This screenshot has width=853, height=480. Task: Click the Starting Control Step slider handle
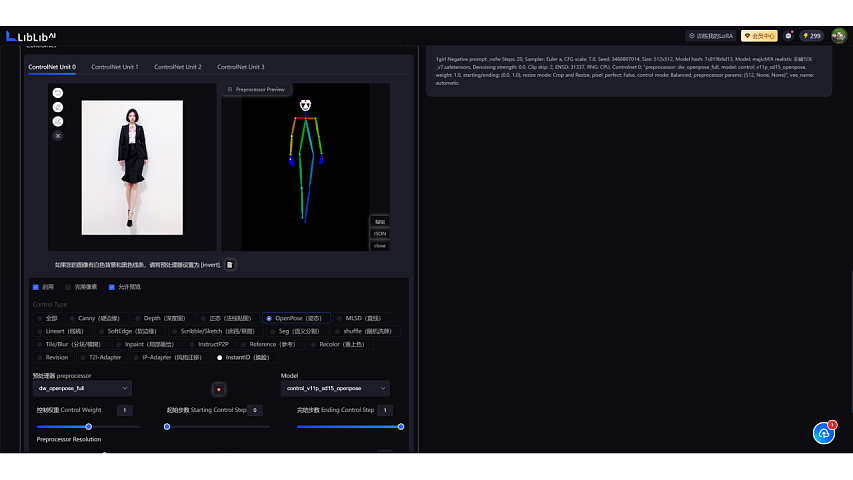167,427
